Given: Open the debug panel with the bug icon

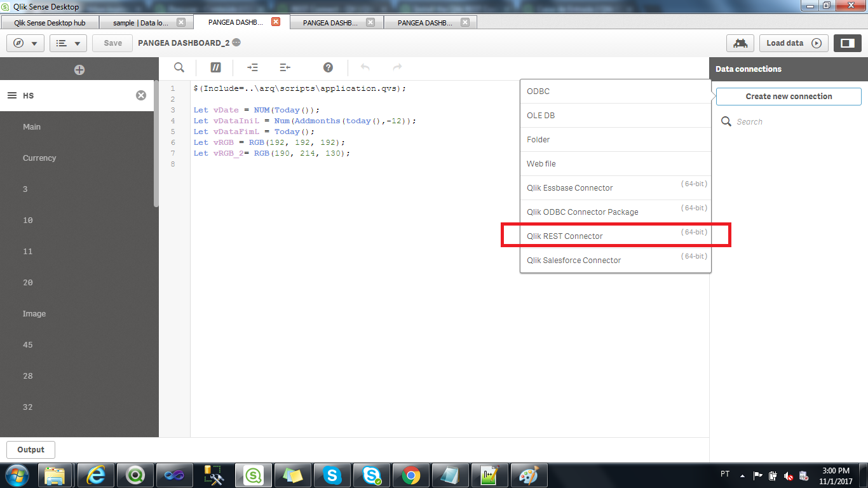Looking at the screenshot, I should click(740, 43).
